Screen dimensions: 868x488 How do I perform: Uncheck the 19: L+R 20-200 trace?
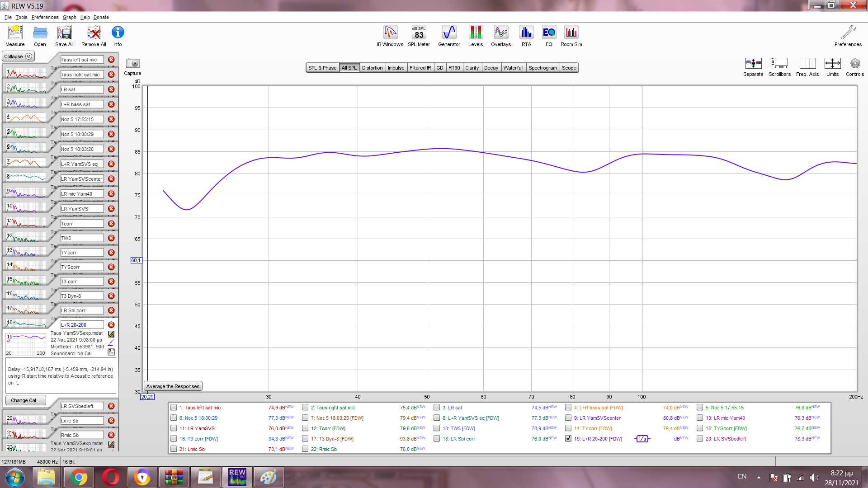coord(568,438)
